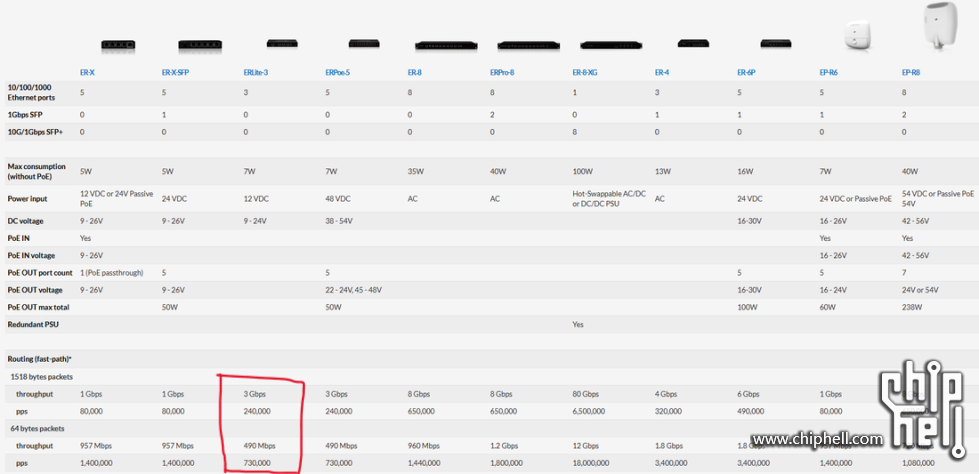Open the ER-X product link

(x=87, y=72)
